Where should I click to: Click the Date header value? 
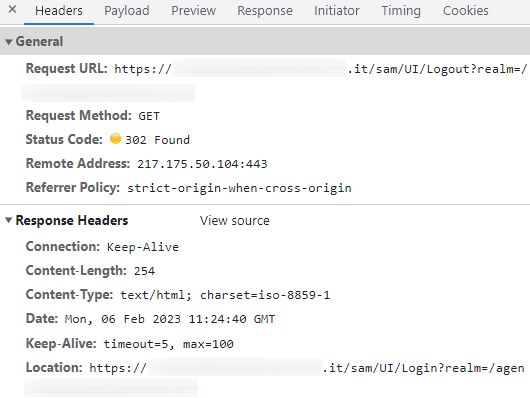tap(170, 319)
